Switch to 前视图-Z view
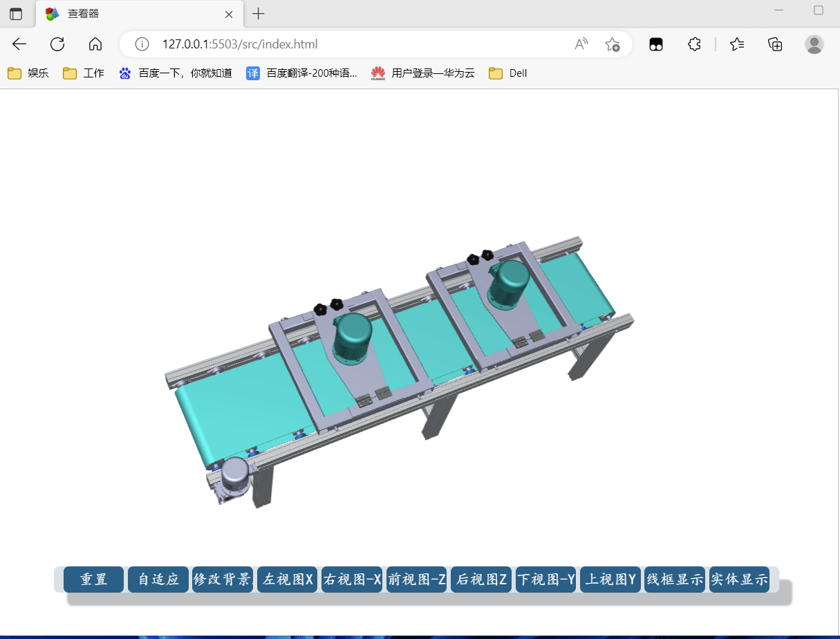840x639 pixels. [x=417, y=580]
